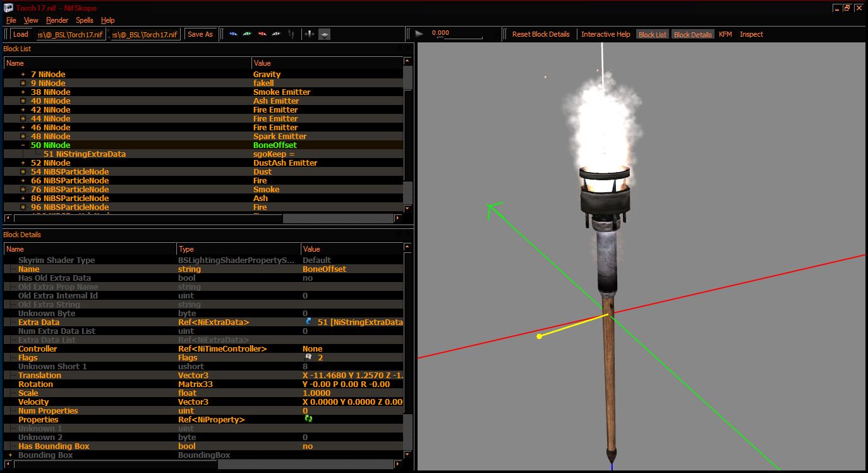The width and height of the screenshot is (868, 473).
Task: Switch to Top view (blue eye icon)
Action: [x=233, y=34]
